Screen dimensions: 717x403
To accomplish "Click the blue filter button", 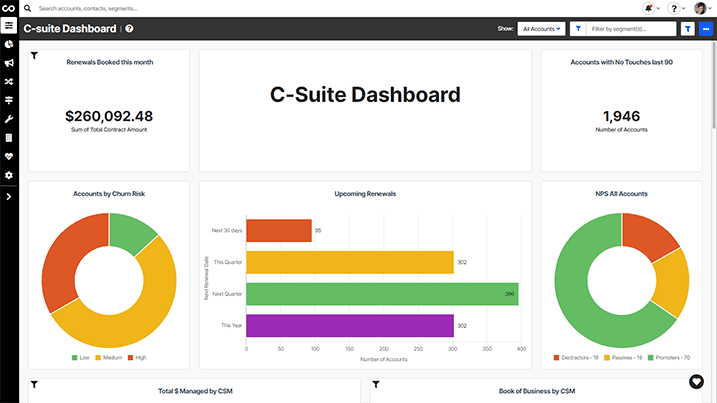I will coord(688,29).
